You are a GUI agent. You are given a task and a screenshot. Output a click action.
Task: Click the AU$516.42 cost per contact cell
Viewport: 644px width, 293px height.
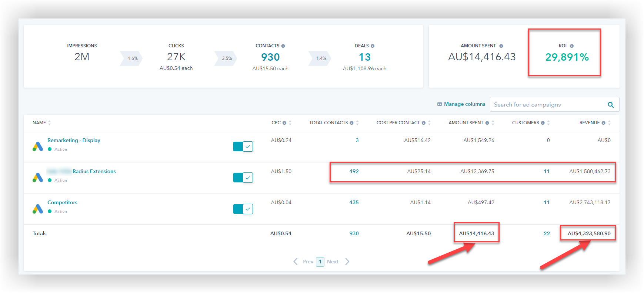pyautogui.click(x=417, y=140)
